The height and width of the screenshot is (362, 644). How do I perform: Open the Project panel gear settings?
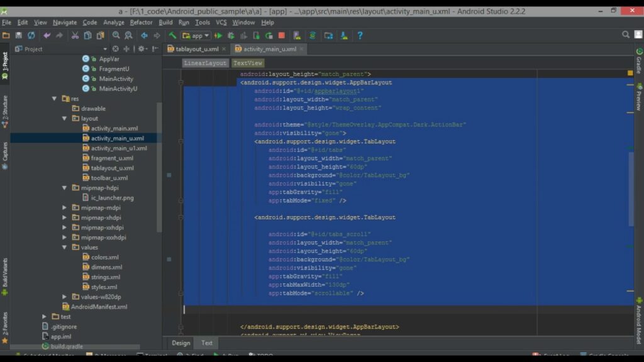142,49
